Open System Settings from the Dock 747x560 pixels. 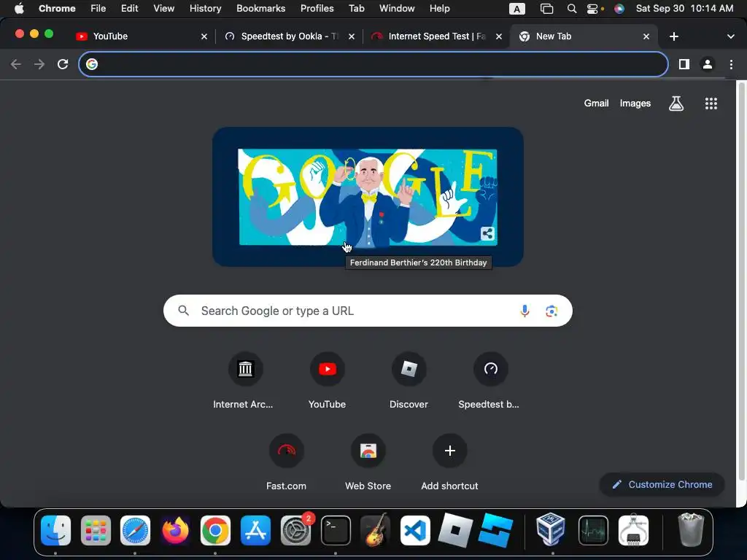pyautogui.click(x=295, y=531)
